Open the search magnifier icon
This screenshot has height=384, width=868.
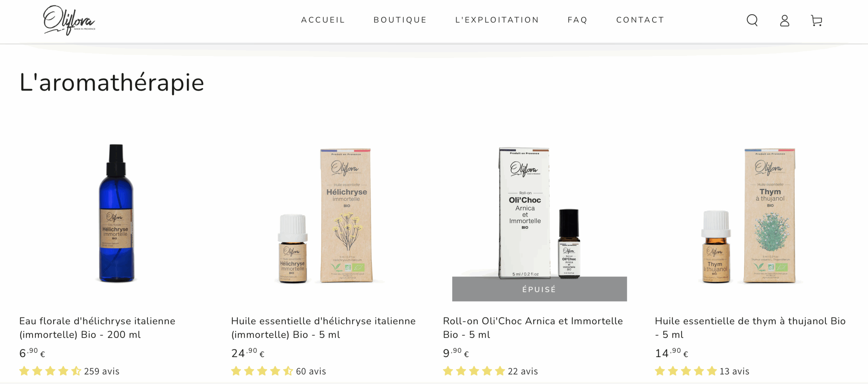click(x=752, y=20)
